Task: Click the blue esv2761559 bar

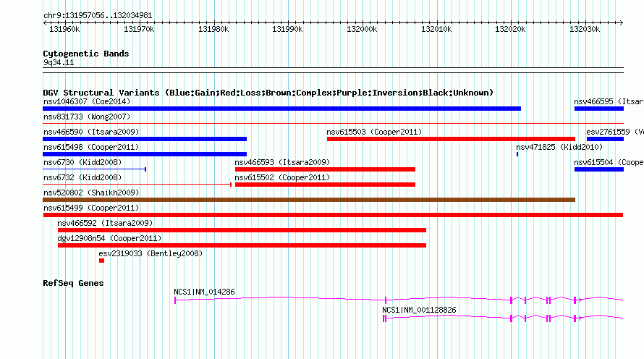Action: [x=605, y=139]
